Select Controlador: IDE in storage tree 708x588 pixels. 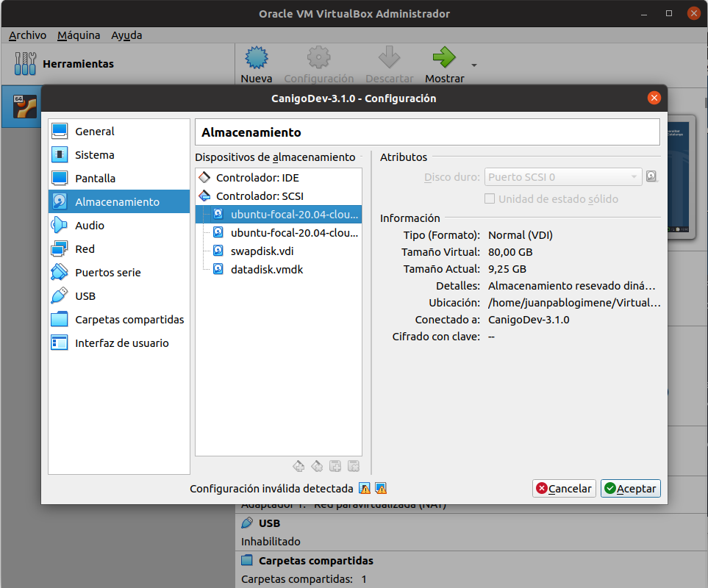tap(279, 178)
